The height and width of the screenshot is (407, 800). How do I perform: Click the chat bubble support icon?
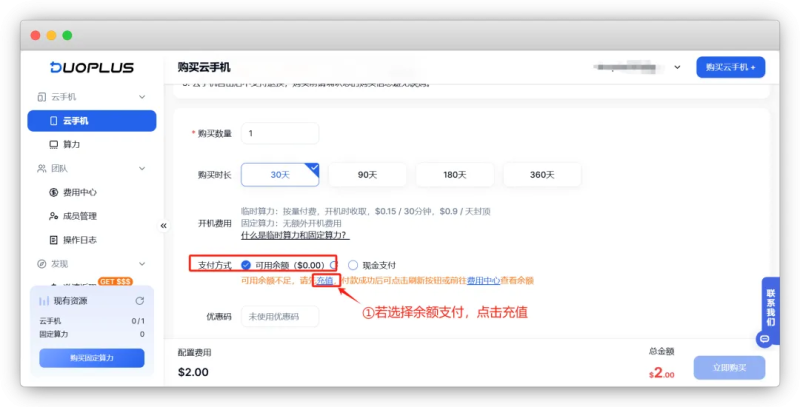[764, 339]
